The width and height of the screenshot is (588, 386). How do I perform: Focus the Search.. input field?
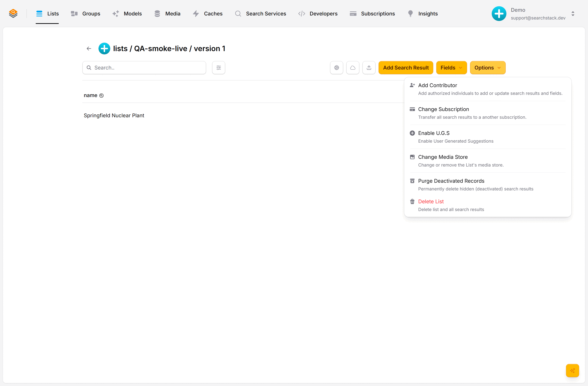click(x=144, y=68)
